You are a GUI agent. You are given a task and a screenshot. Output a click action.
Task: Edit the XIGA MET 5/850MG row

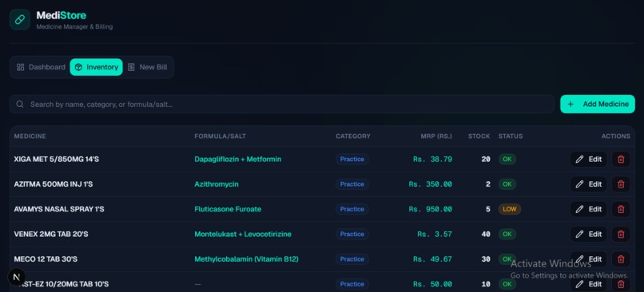pos(589,159)
